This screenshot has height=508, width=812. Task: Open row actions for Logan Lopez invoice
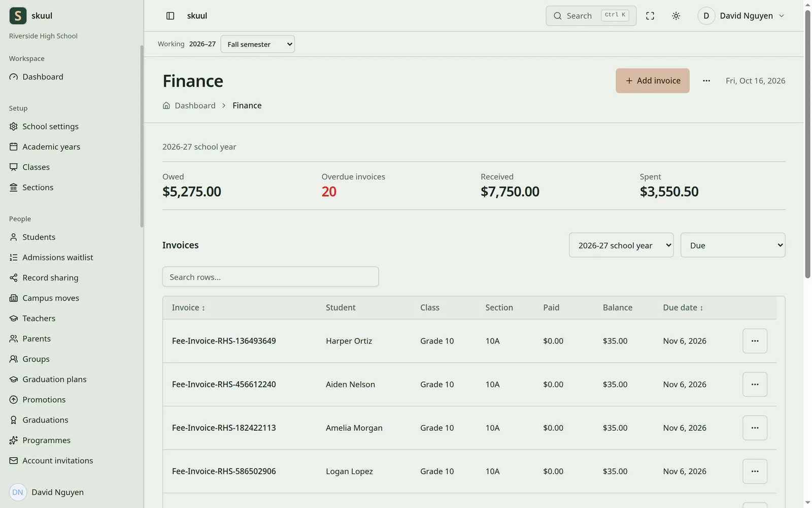[x=755, y=471]
